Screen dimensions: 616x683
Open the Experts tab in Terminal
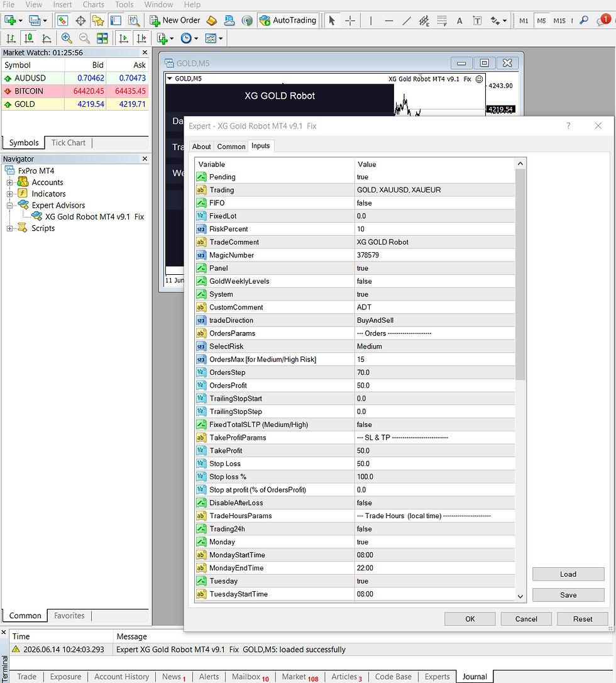coord(437,677)
